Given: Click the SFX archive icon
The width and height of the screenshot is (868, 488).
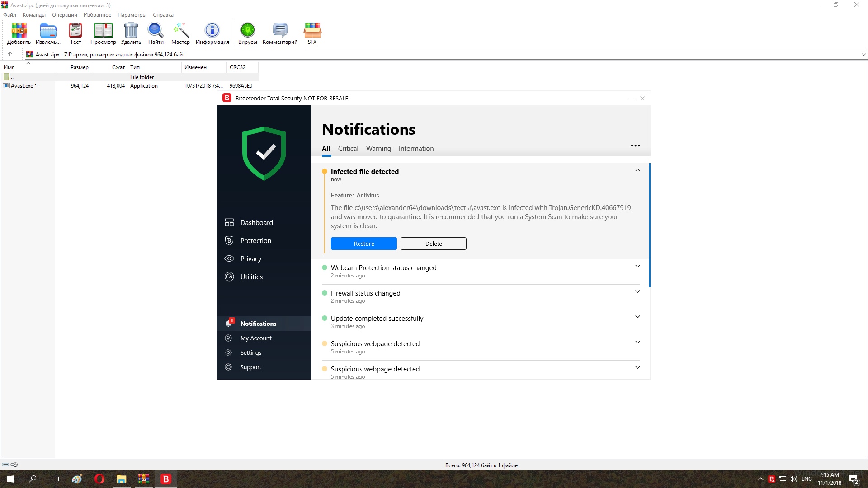Looking at the screenshot, I should pos(312,33).
